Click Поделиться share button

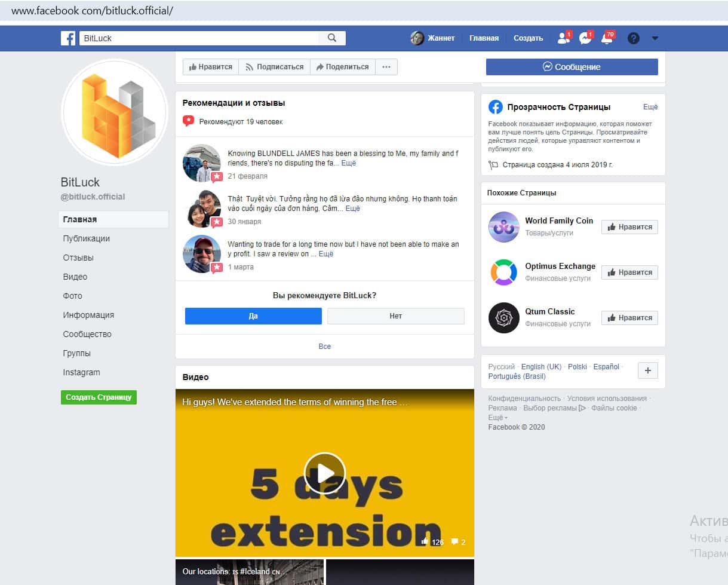pyautogui.click(x=343, y=67)
